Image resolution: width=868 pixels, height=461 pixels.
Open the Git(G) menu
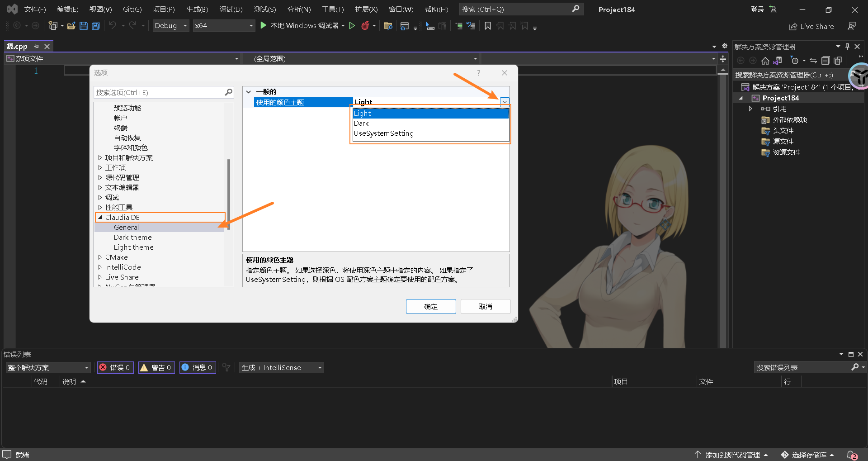pyautogui.click(x=132, y=9)
